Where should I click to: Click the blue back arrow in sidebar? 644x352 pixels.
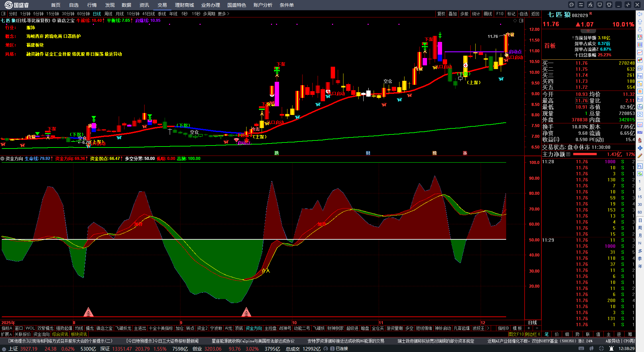[x=640, y=14]
